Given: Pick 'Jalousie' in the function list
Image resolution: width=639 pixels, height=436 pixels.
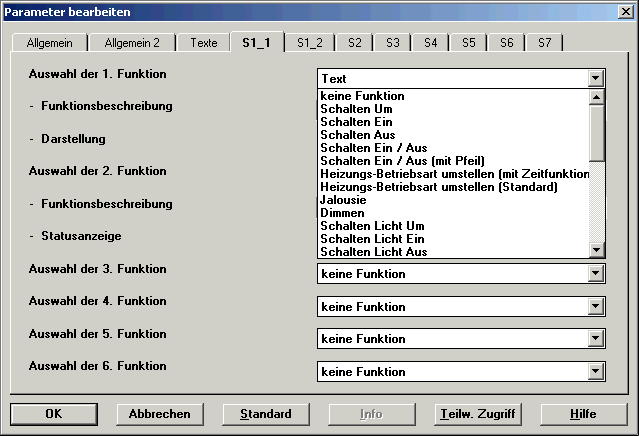Looking at the screenshot, I should tap(343, 200).
